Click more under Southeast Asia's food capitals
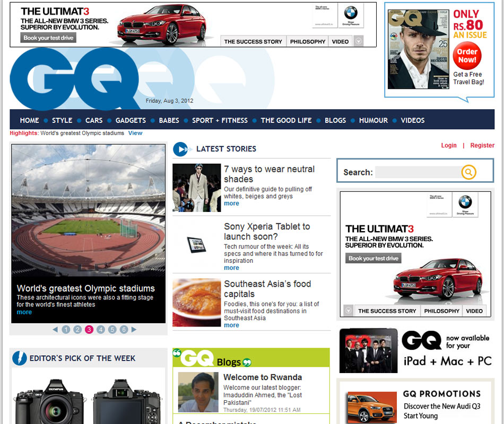The height and width of the screenshot is (424, 504). tap(231, 325)
